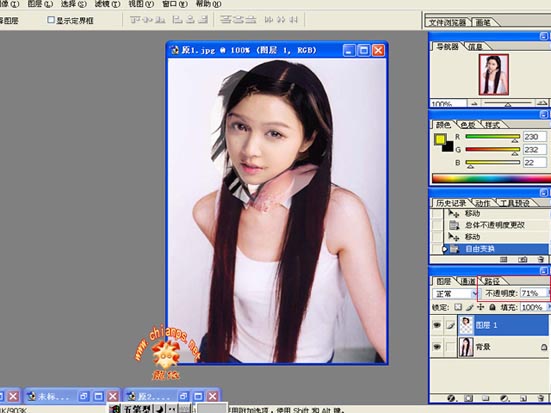The height and width of the screenshot is (413, 551).
Task: Enable the 显示定界框 checkbox
Action: pos(51,20)
